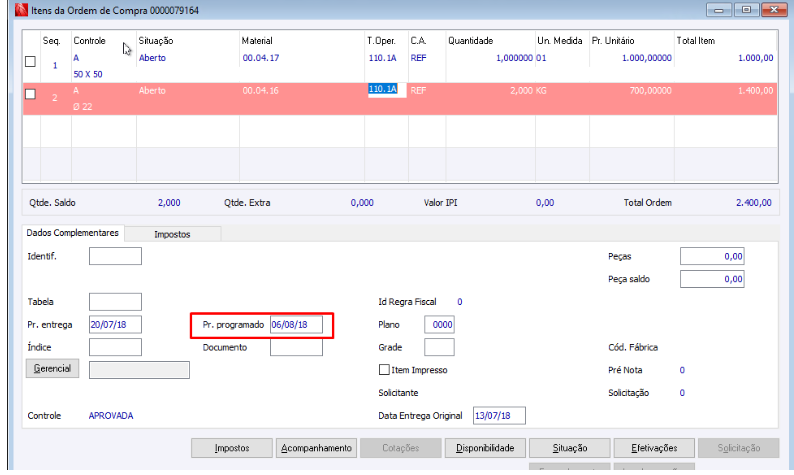
Task: Click total item value 1.400,00
Action: [756, 91]
